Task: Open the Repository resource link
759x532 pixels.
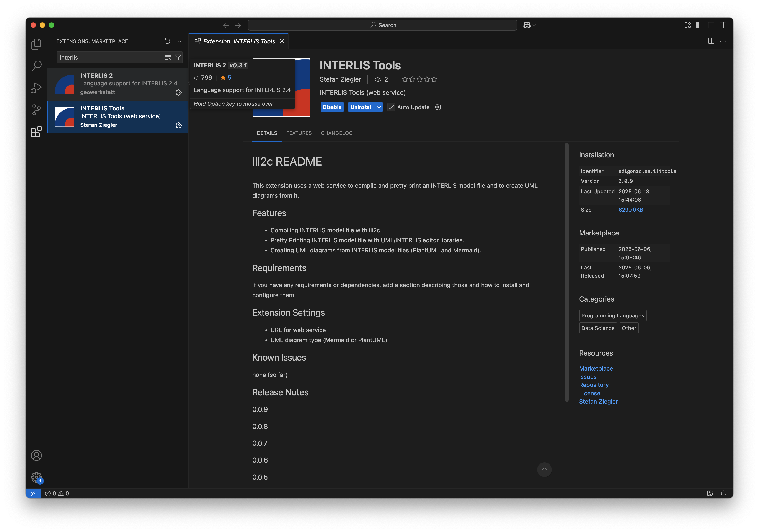Action: click(594, 385)
